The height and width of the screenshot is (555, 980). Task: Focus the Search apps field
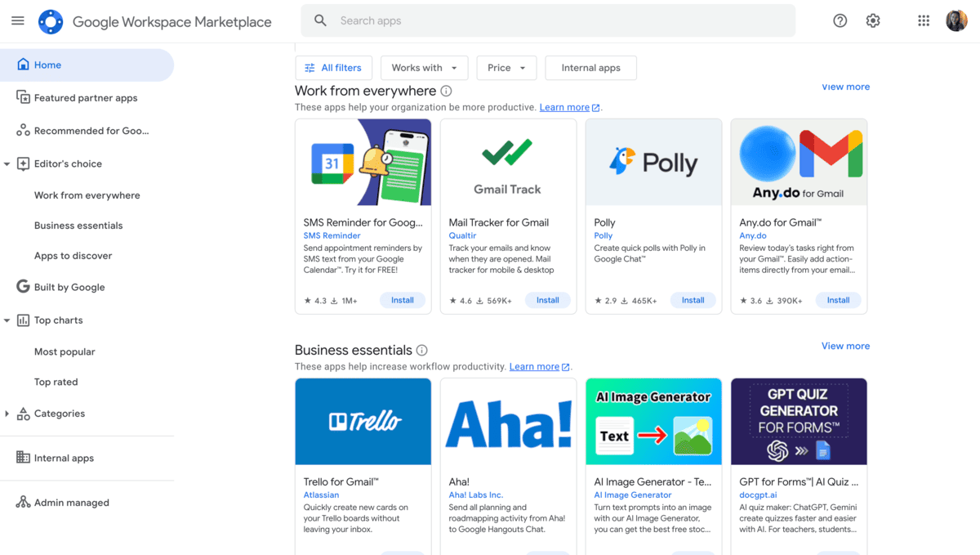(x=548, y=20)
